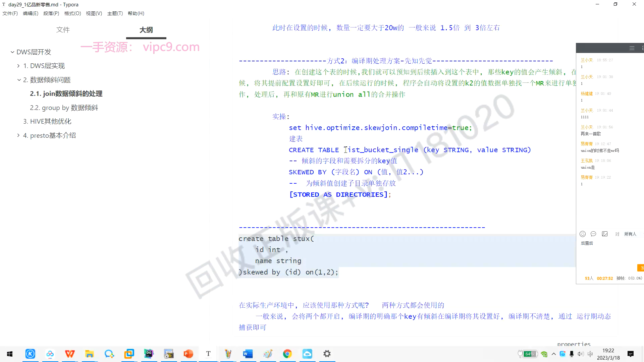
Task: Open the 主题(T) menu
Action: click(115, 13)
